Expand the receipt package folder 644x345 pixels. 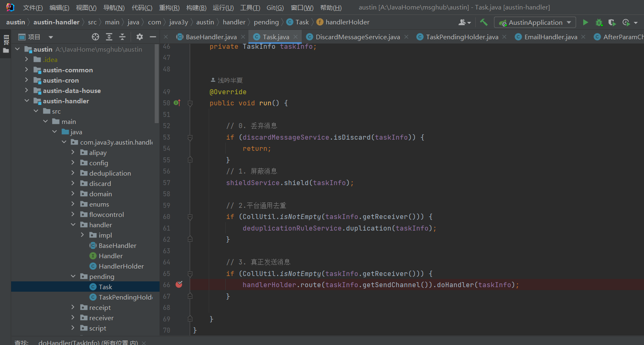pos(73,307)
